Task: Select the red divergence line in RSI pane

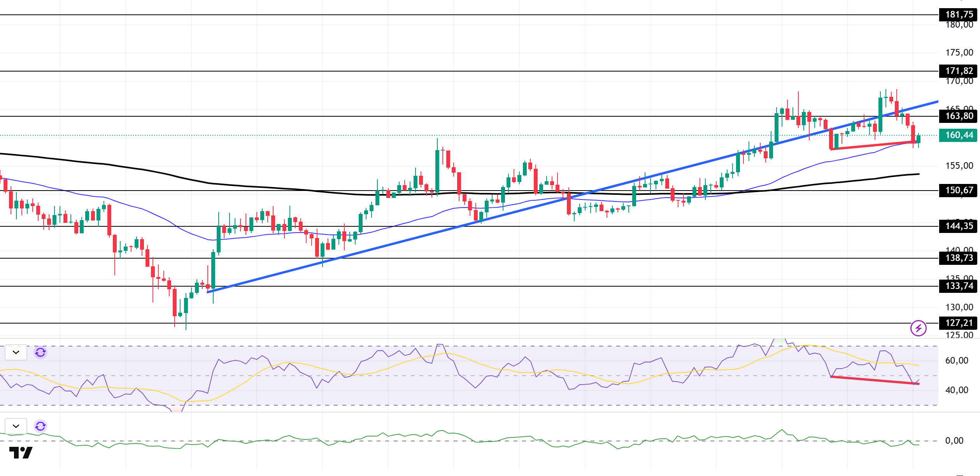Action: click(875, 380)
